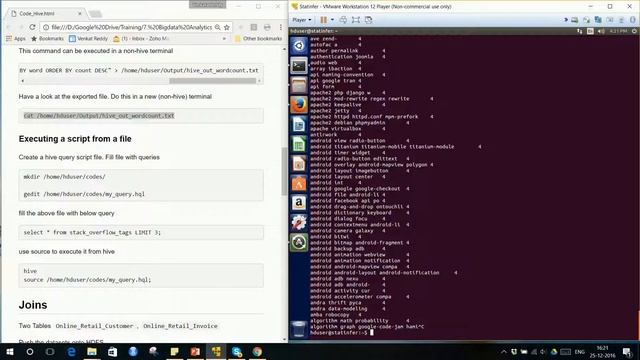Viewport: 640px width, 360px height.
Task: Open Task View on Windows taskbar
Action: click(50, 352)
